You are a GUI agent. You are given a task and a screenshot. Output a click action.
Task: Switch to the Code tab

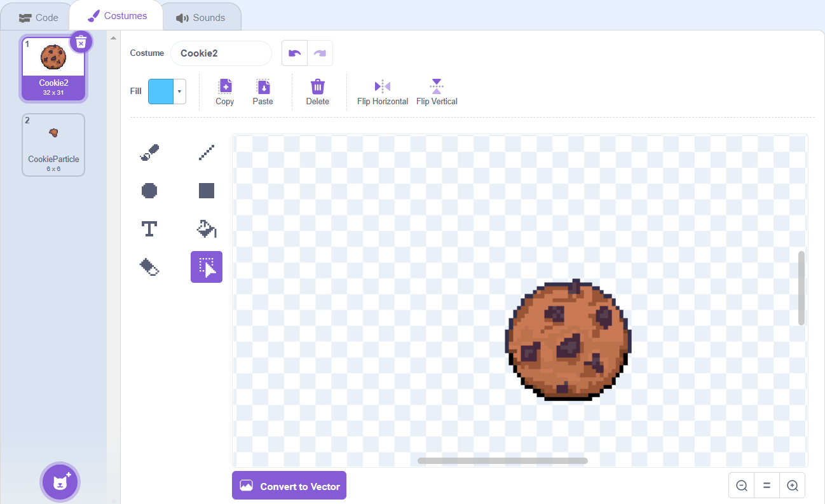click(38, 17)
